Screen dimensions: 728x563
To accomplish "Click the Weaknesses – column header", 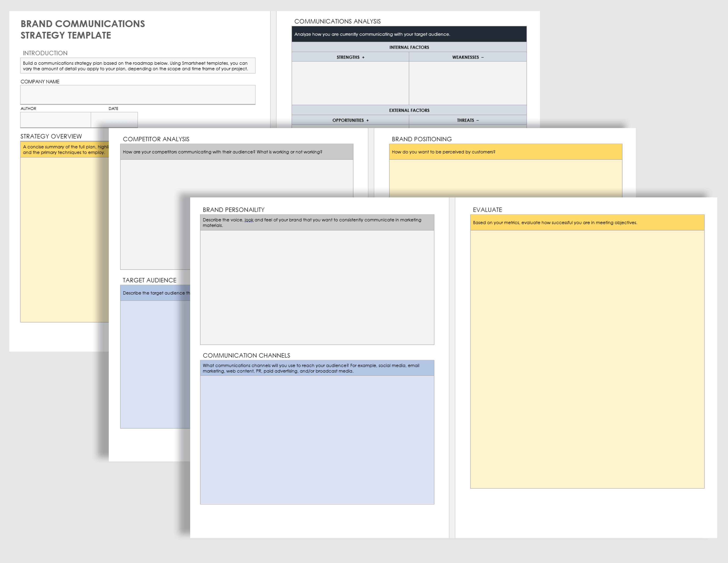I will [468, 57].
